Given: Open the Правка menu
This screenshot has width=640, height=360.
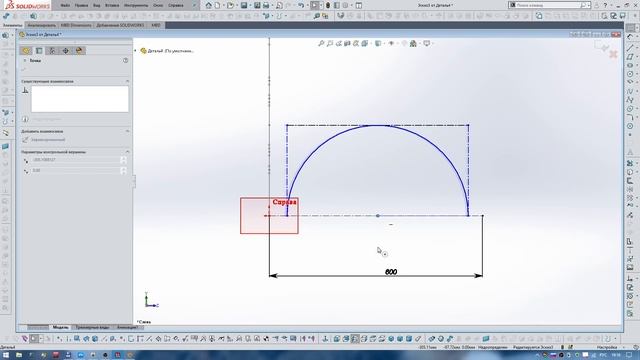Looking at the screenshot, I should [81, 5].
